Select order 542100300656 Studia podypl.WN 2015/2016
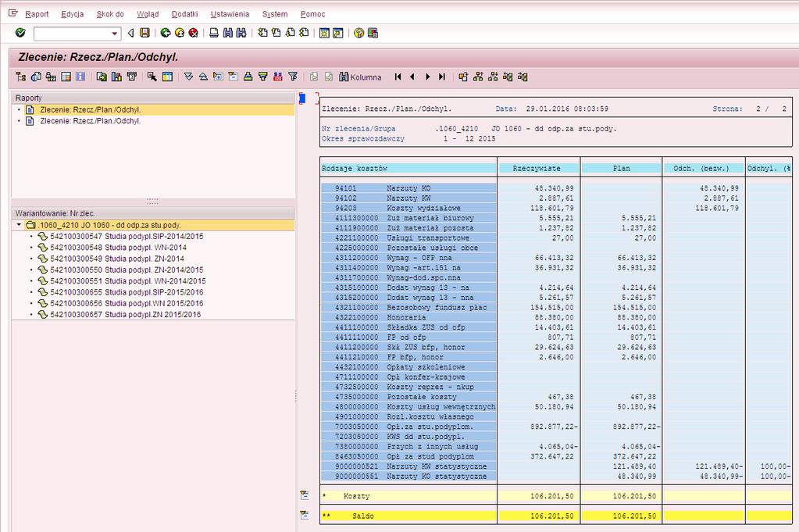This screenshot has width=799, height=532. 127,304
